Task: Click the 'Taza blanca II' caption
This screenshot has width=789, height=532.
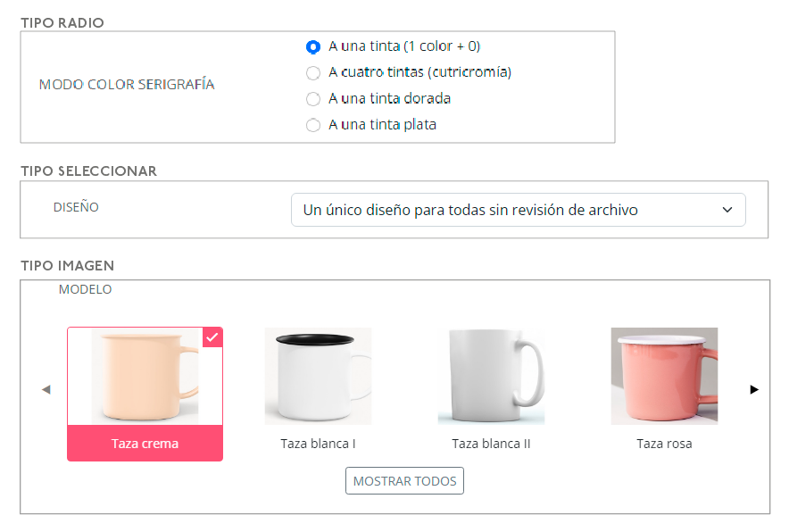Action: click(x=491, y=444)
